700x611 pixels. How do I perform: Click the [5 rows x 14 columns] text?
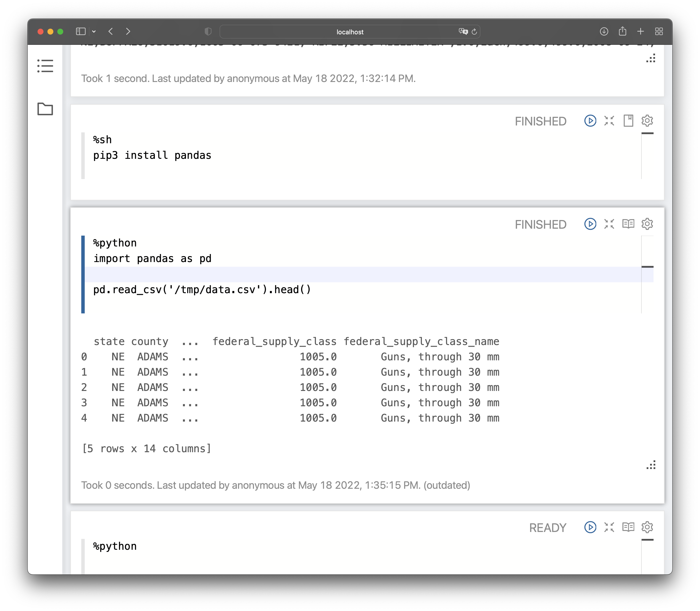pyautogui.click(x=147, y=449)
